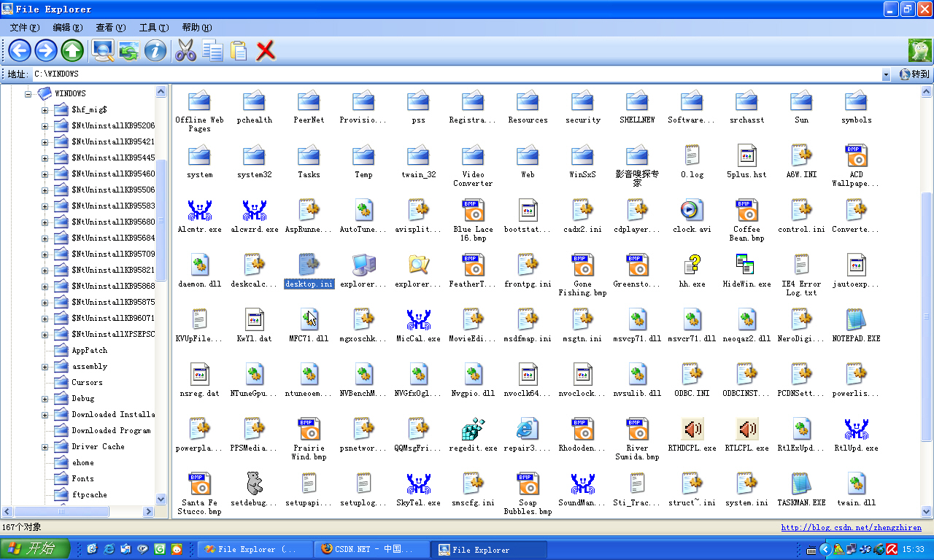The width and height of the screenshot is (934, 560).
Task: Delete with the red X icon
Action: [266, 50]
